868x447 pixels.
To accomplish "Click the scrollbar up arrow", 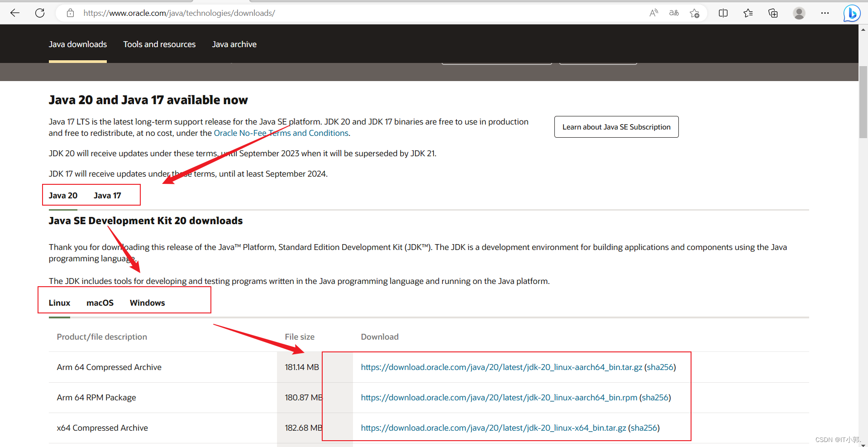I will tap(863, 29).
